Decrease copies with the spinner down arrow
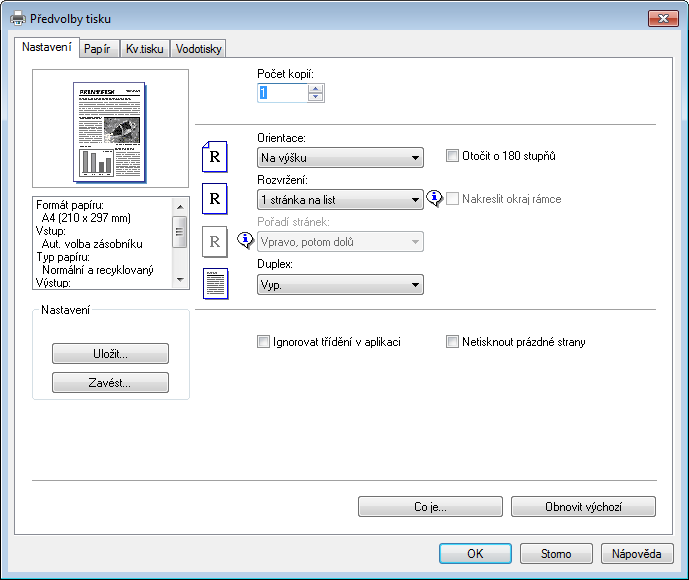This screenshot has height=580, width=689. tap(315, 97)
